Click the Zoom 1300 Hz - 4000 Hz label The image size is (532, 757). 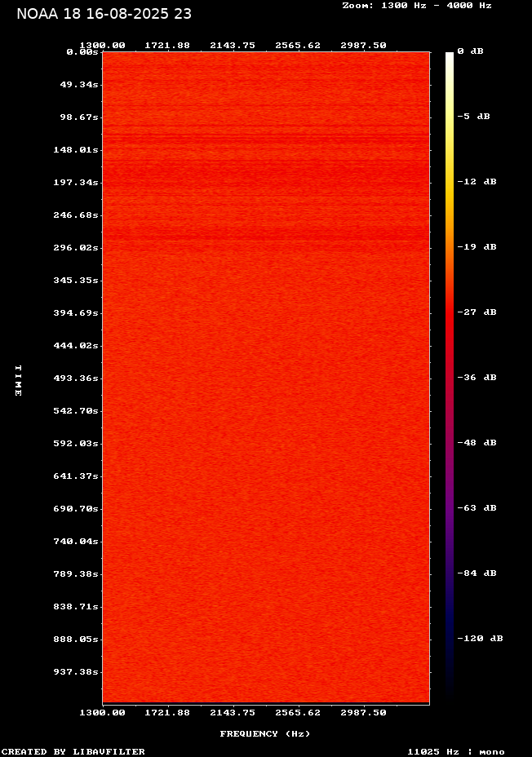pos(416,6)
